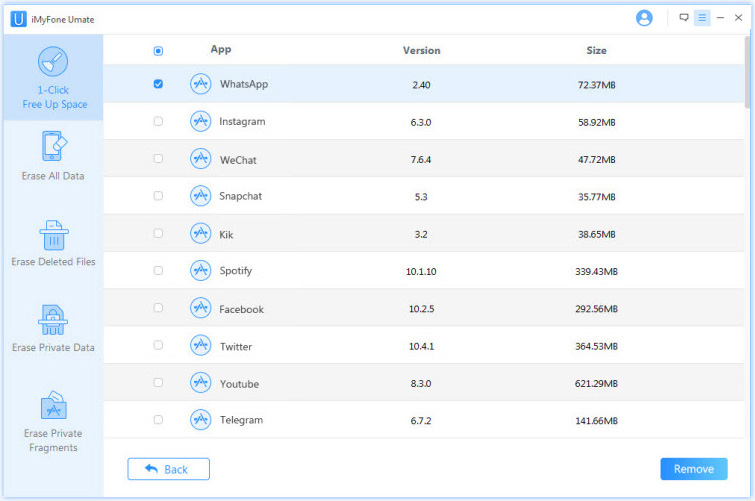Screen dimensions: 755x501
Task: Click the 72.37MB size value
Action: (x=597, y=85)
